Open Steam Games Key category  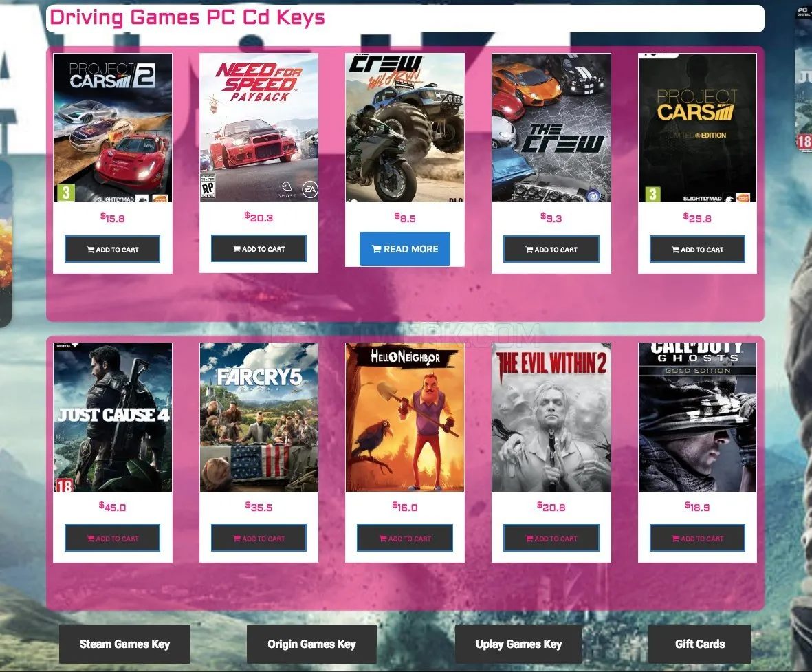tap(125, 644)
